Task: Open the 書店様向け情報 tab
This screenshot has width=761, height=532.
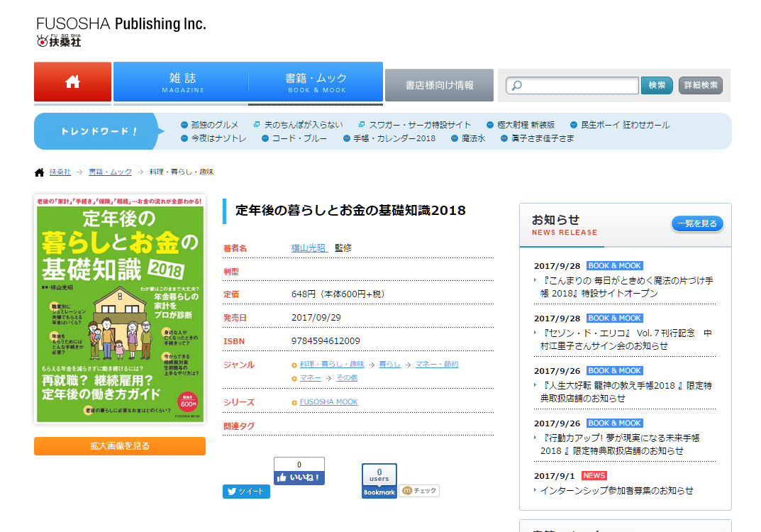Action: tap(439, 85)
